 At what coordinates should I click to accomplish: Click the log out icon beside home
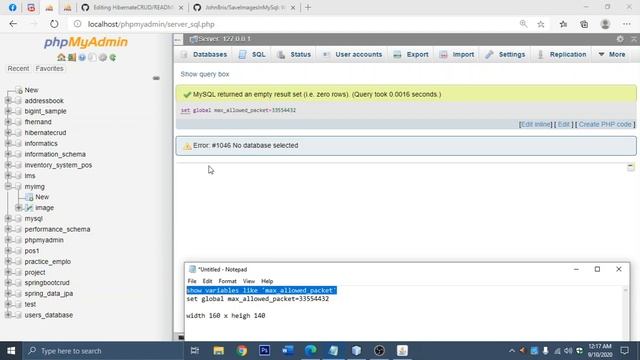tap(72, 58)
